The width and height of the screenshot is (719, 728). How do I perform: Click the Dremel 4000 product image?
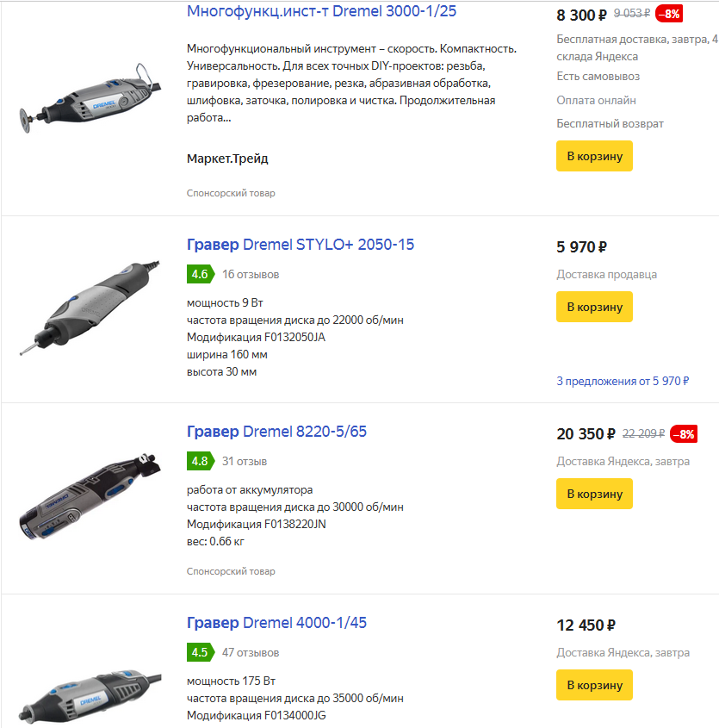(x=90, y=696)
